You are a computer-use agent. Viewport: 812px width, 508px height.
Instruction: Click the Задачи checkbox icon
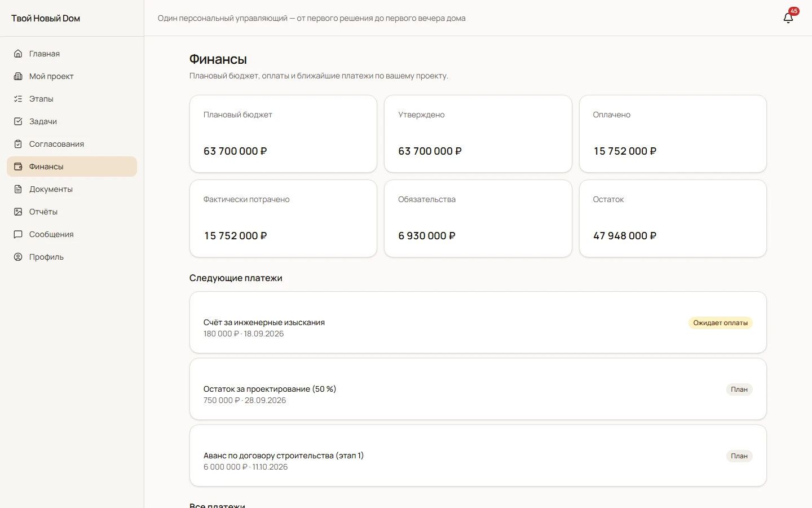tap(18, 121)
